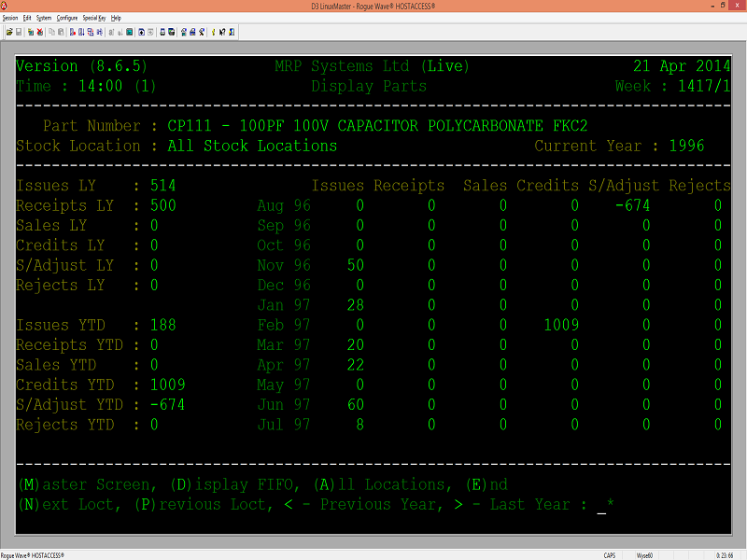
Task: Click the greyed copy icon in toolbar
Action: tap(51, 32)
